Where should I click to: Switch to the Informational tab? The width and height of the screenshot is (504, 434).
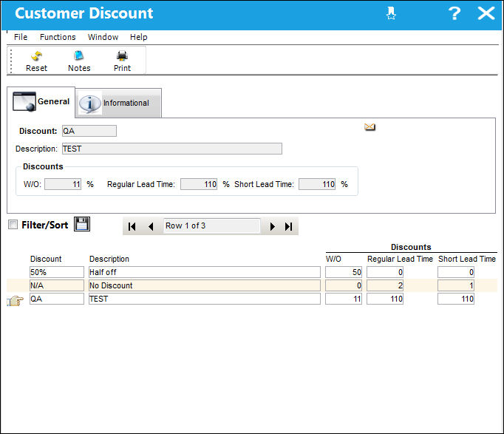coord(118,104)
